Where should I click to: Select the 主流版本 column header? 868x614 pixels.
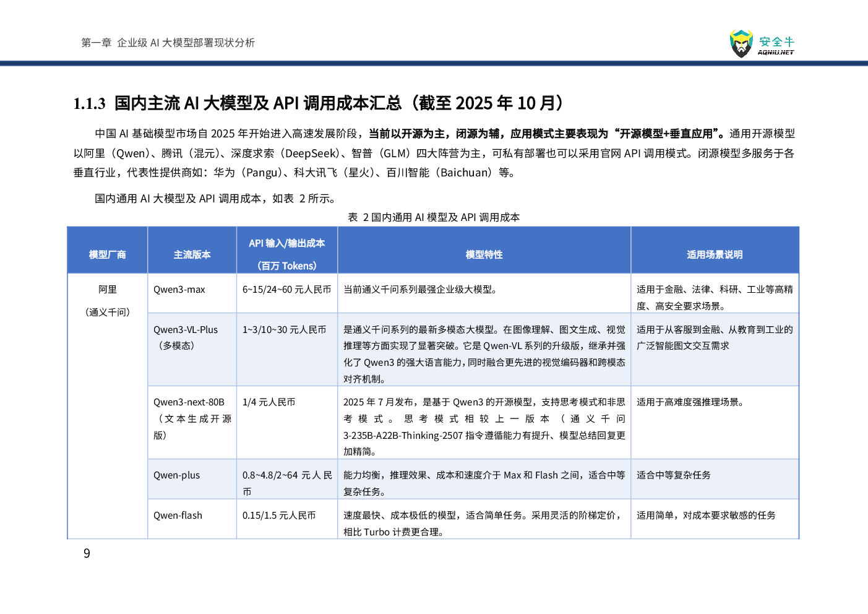(192, 254)
